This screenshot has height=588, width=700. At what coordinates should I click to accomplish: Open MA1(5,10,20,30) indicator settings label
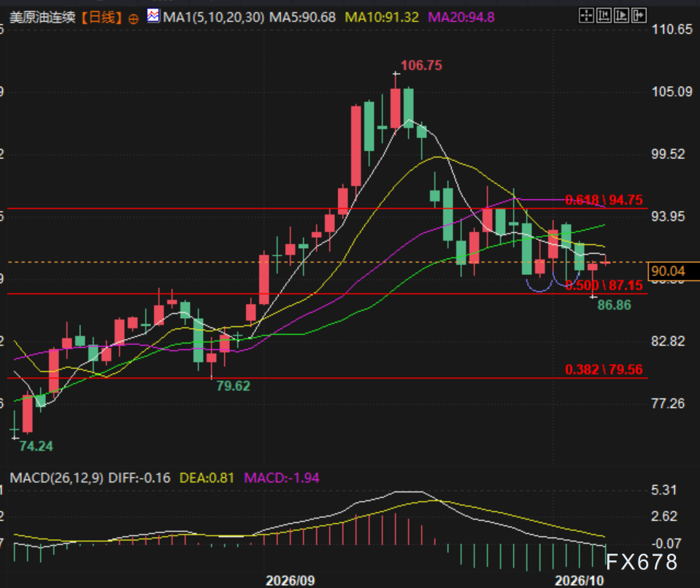coord(213,18)
